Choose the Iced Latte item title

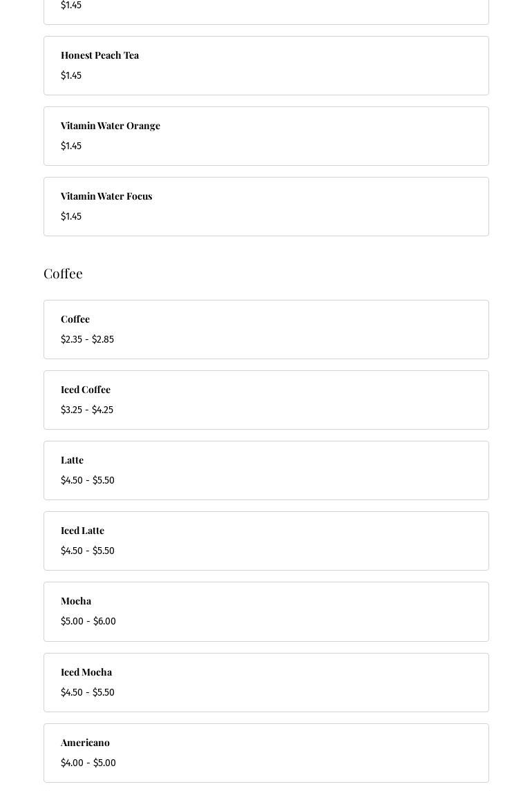click(82, 531)
